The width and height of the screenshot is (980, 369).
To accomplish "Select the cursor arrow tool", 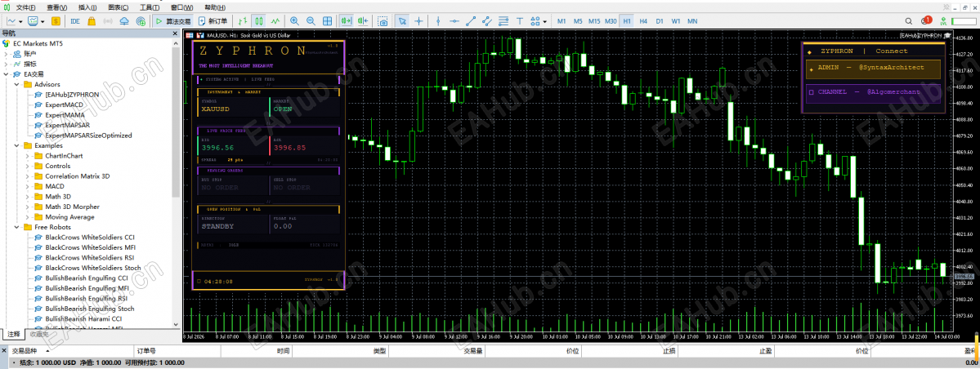I will (x=402, y=20).
